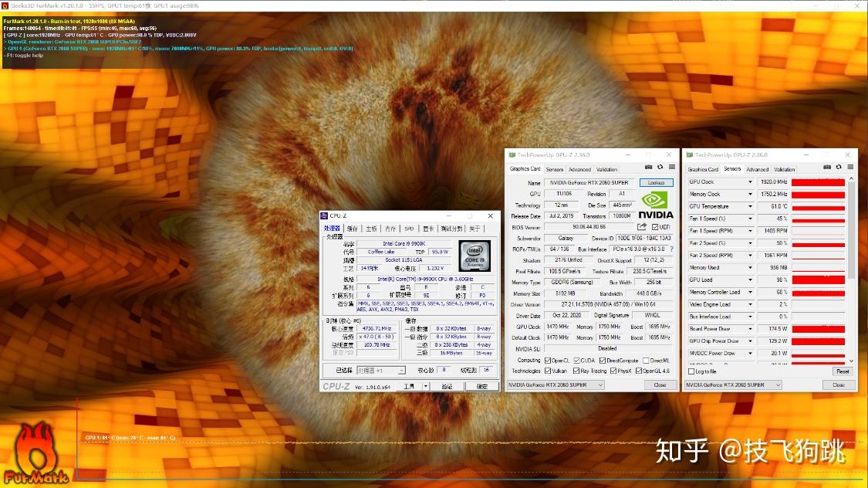Click the Intel Core i9 badge in CPU-Z
The image size is (868, 488).
[474, 256]
